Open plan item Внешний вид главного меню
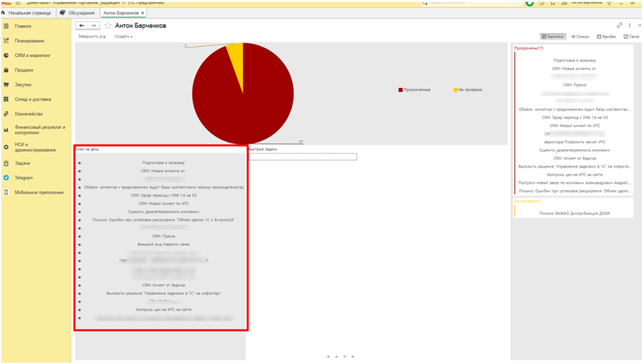Screen dimensions: 643x364 pos(164,244)
